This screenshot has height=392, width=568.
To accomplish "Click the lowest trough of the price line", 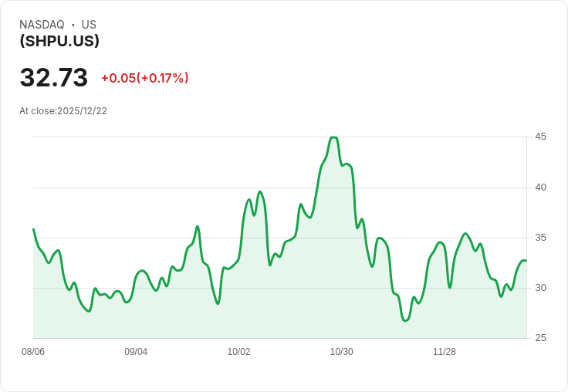I will click(405, 320).
